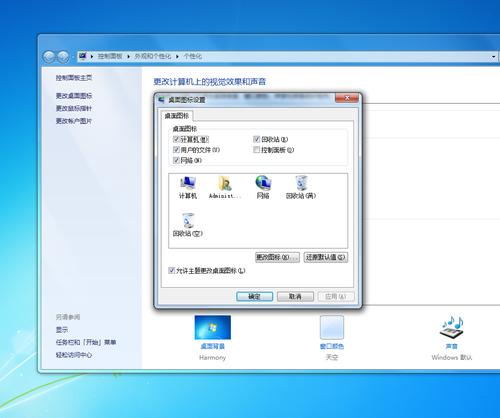Open the 轻松访问中心 link

pyautogui.click(x=74, y=355)
